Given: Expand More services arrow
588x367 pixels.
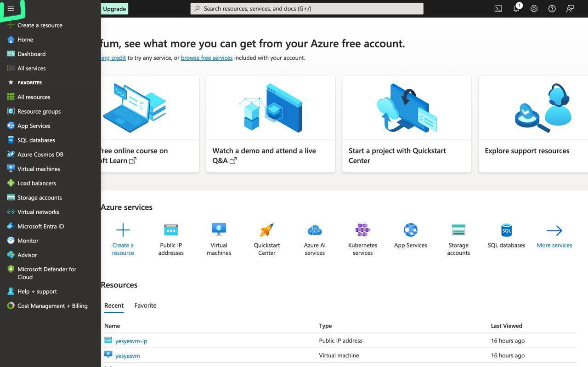Looking at the screenshot, I should pyautogui.click(x=554, y=230).
